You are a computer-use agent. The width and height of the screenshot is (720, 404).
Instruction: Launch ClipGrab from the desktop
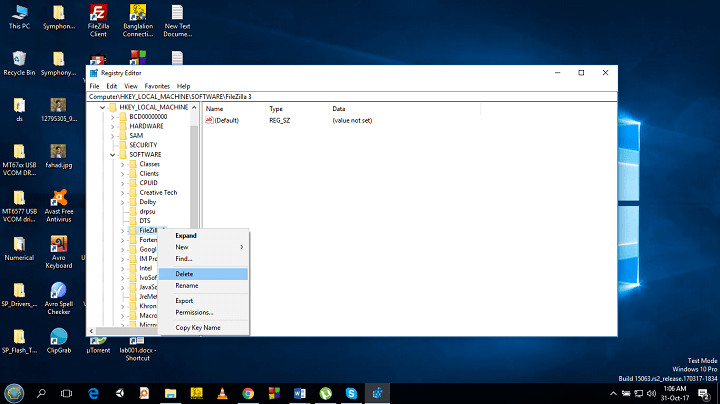(x=59, y=336)
